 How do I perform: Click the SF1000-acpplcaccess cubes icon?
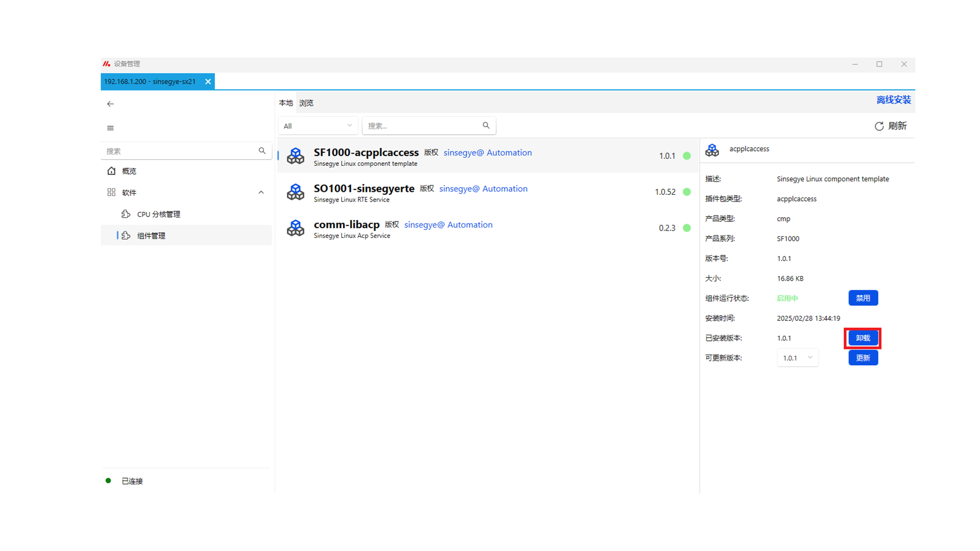click(296, 156)
